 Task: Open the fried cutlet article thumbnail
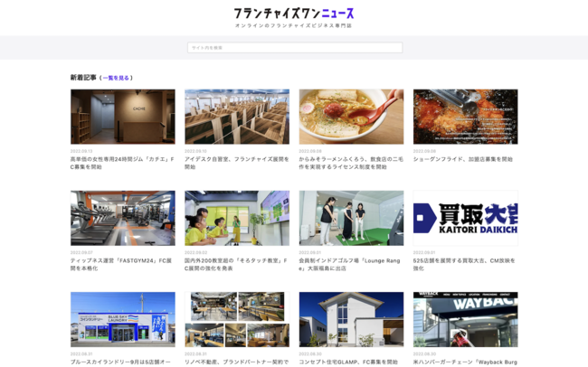(465, 117)
